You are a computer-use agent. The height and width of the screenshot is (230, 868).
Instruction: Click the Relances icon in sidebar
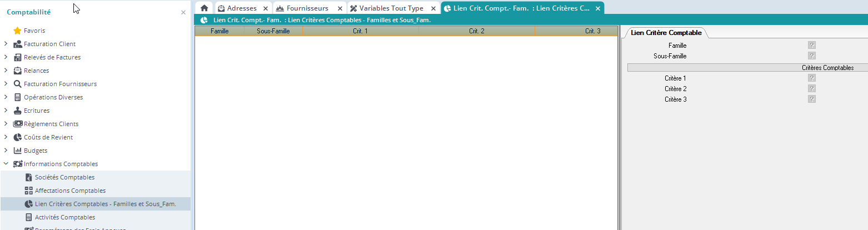17,71
